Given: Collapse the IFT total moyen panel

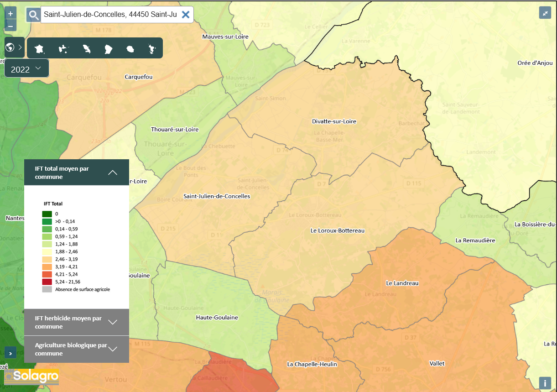Looking at the screenshot, I should [112, 172].
